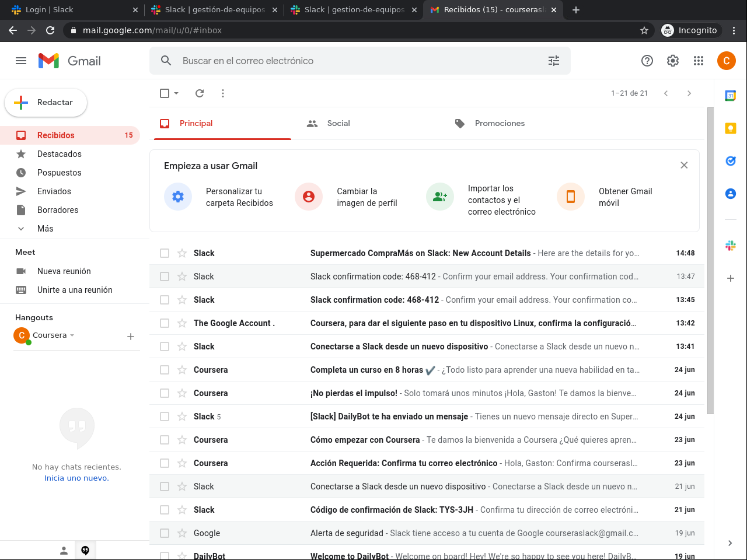This screenshot has width=747, height=560.
Task: Switch to the Promociones inbox tab
Action: 518,124
